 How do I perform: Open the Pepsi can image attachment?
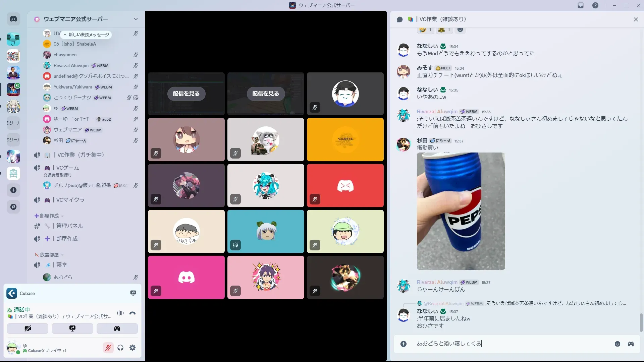pos(461,211)
